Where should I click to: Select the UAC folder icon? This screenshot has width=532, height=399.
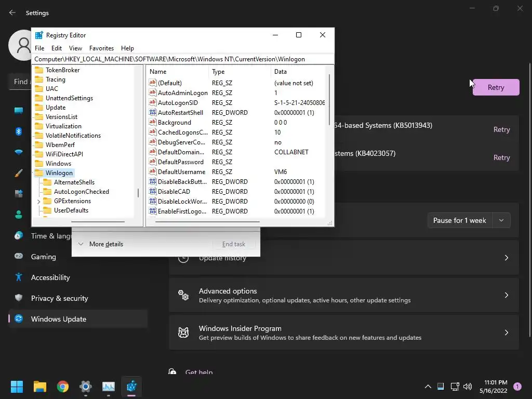tap(39, 88)
